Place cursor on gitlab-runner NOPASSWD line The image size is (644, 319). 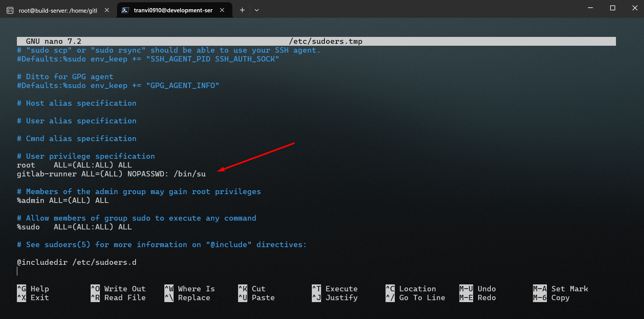coord(111,174)
